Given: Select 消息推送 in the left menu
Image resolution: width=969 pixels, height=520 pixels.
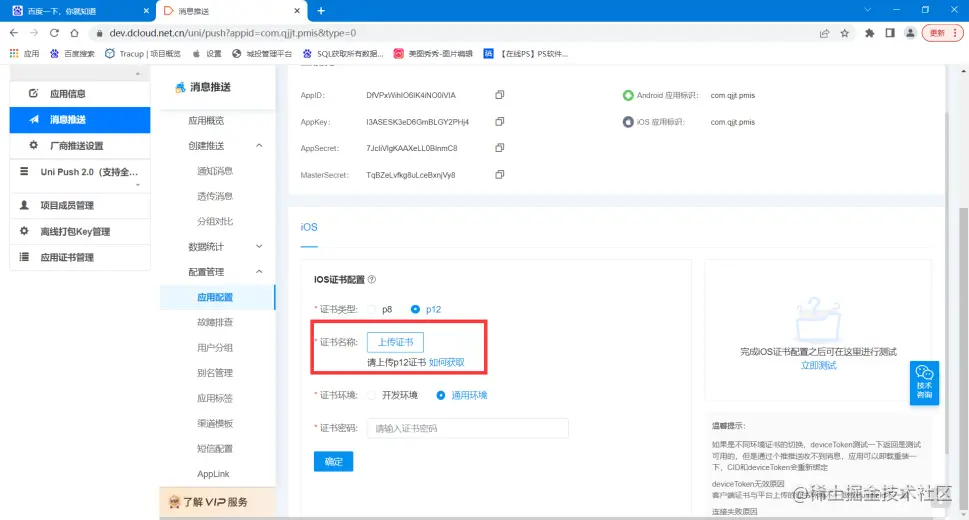Looking at the screenshot, I should [80, 119].
